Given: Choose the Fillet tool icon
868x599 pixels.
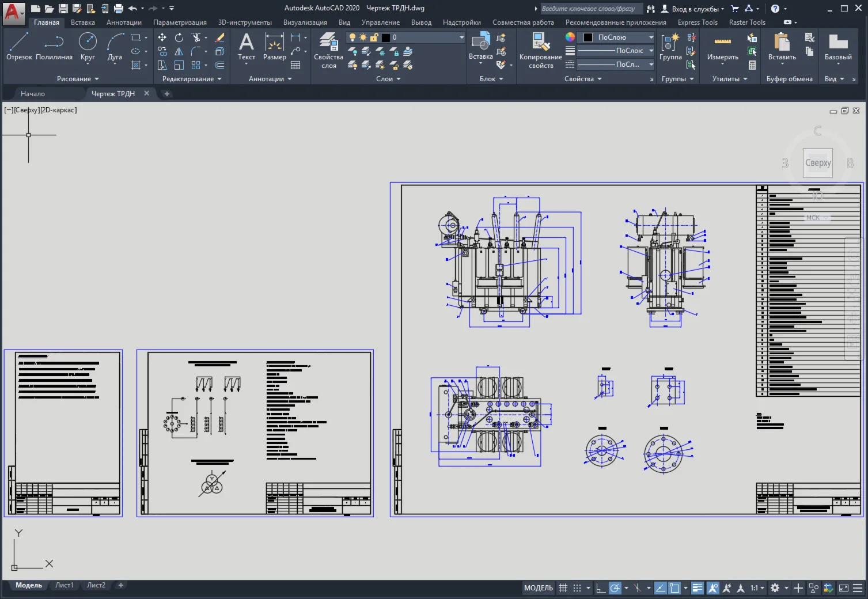Looking at the screenshot, I should point(196,51).
